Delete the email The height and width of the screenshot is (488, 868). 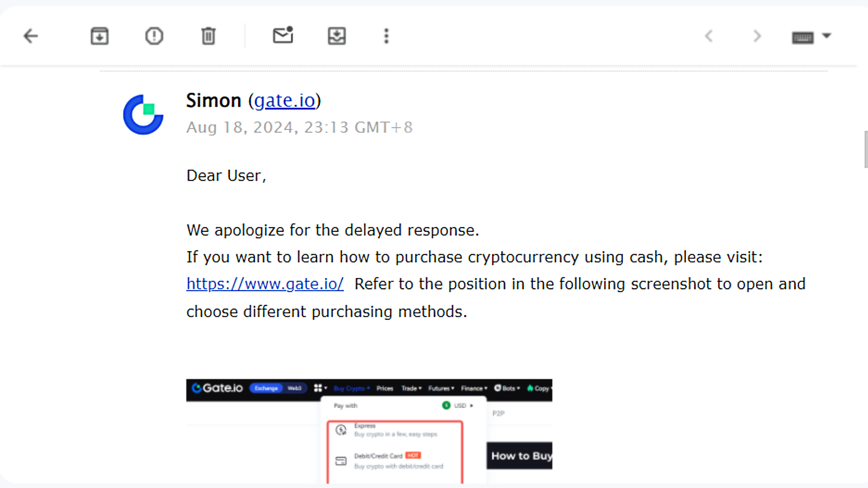click(x=208, y=36)
